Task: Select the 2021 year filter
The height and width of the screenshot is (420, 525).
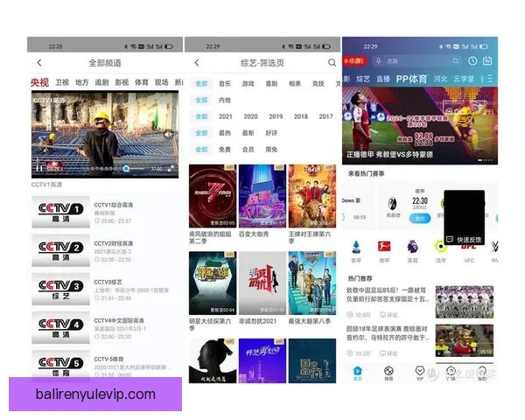Action: [226, 116]
